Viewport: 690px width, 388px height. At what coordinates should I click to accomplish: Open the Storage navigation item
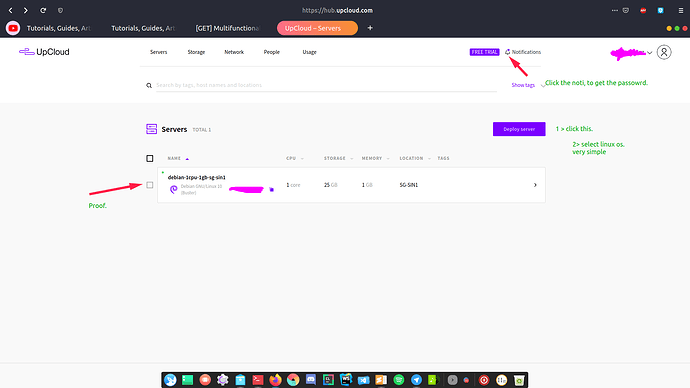pyautogui.click(x=196, y=52)
